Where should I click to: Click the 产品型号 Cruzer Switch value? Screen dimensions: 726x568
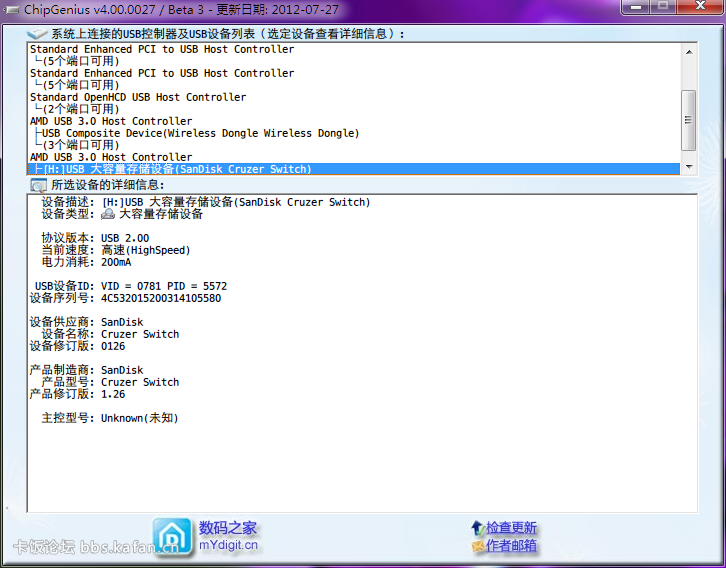(x=140, y=382)
